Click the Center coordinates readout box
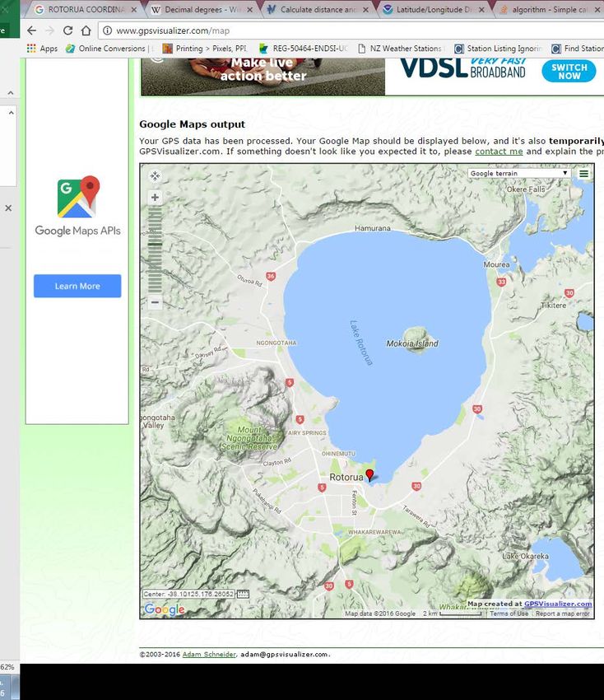Viewport: 604px width, 700px height. pos(188,594)
